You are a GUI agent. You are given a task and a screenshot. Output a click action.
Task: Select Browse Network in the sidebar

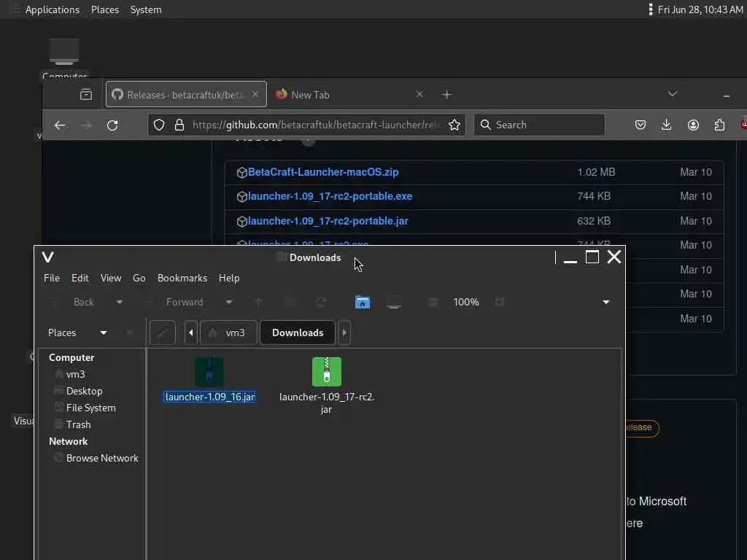[x=102, y=458]
